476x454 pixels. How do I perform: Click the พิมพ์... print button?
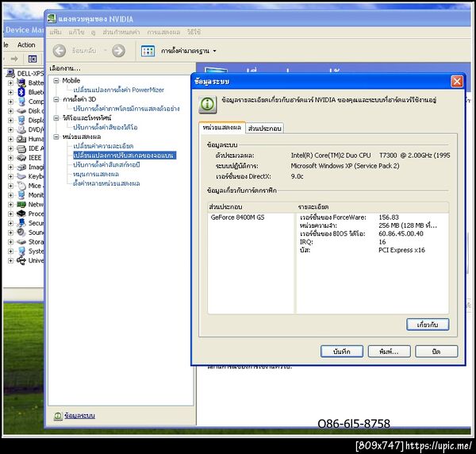[390, 352]
